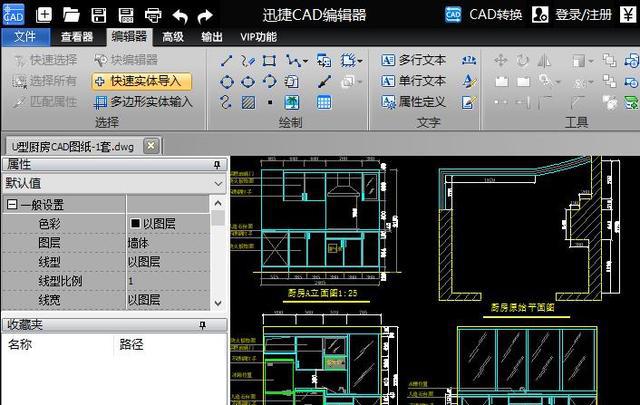Image resolution: width=640 pixels, height=405 pixels.
Task: Open 登录/注册 login link
Action: tap(583, 15)
